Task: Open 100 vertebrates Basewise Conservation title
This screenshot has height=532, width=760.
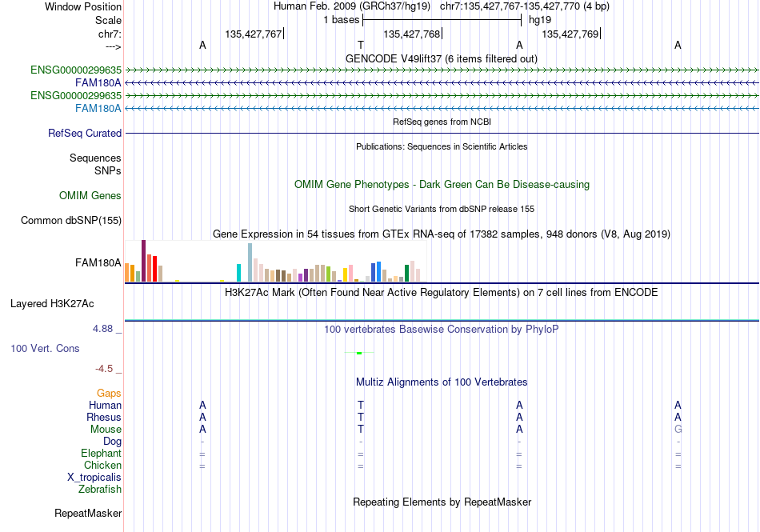Action: 442,329
